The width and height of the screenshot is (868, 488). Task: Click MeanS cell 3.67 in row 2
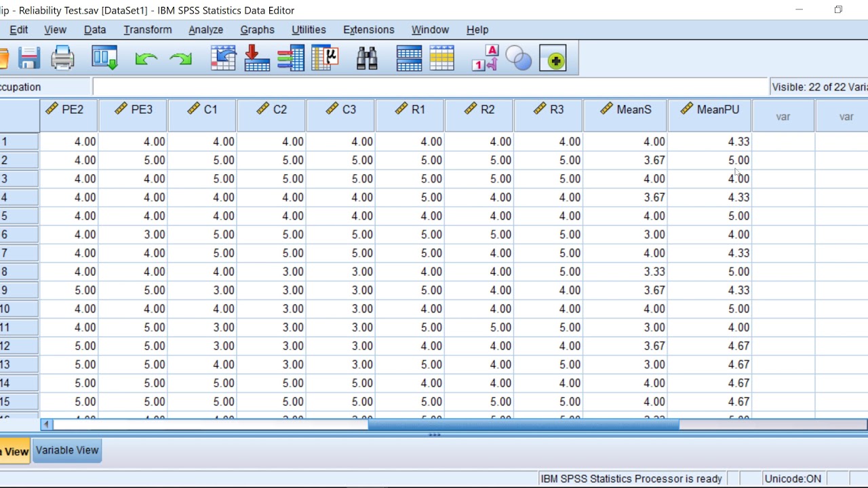625,161
